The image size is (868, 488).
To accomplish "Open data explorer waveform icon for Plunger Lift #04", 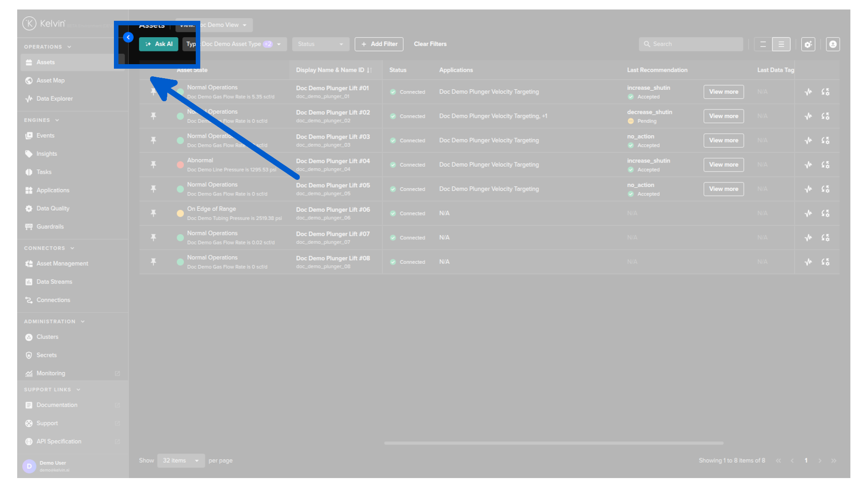I will 808,164.
